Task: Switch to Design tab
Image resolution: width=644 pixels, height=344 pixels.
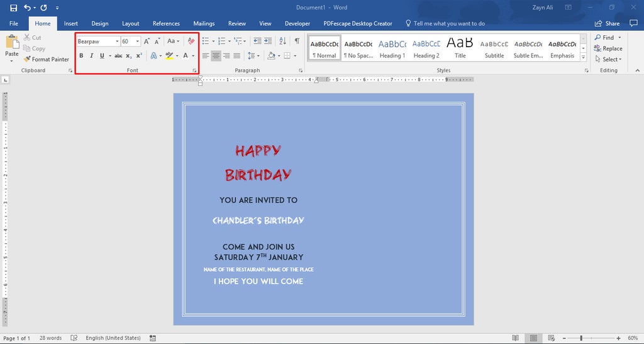Action: (x=100, y=23)
